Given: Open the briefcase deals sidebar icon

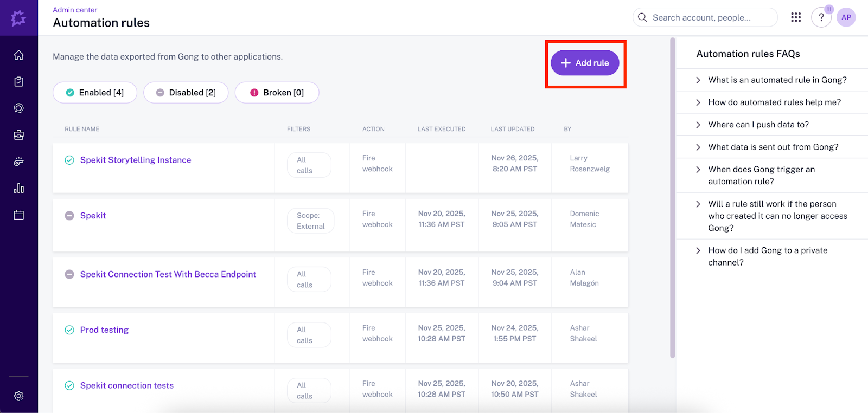Looking at the screenshot, I should [18, 135].
